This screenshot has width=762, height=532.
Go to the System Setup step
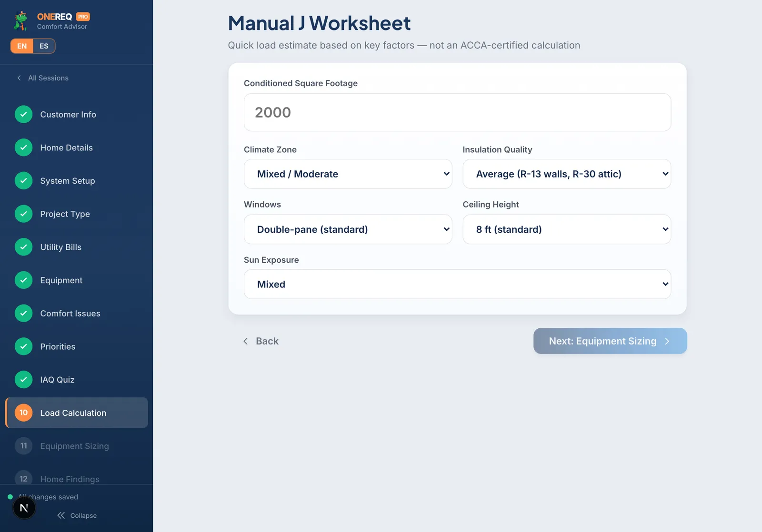77,181
